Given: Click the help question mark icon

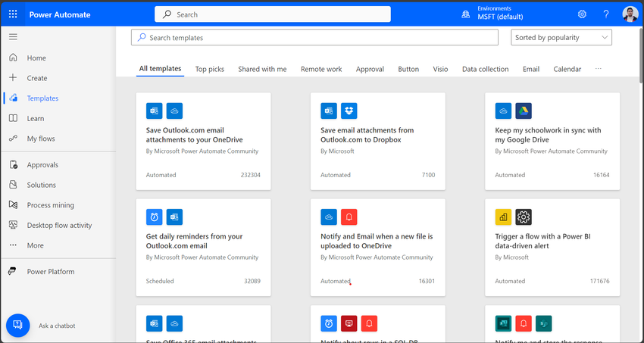Looking at the screenshot, I should click(x=606, y=14).
